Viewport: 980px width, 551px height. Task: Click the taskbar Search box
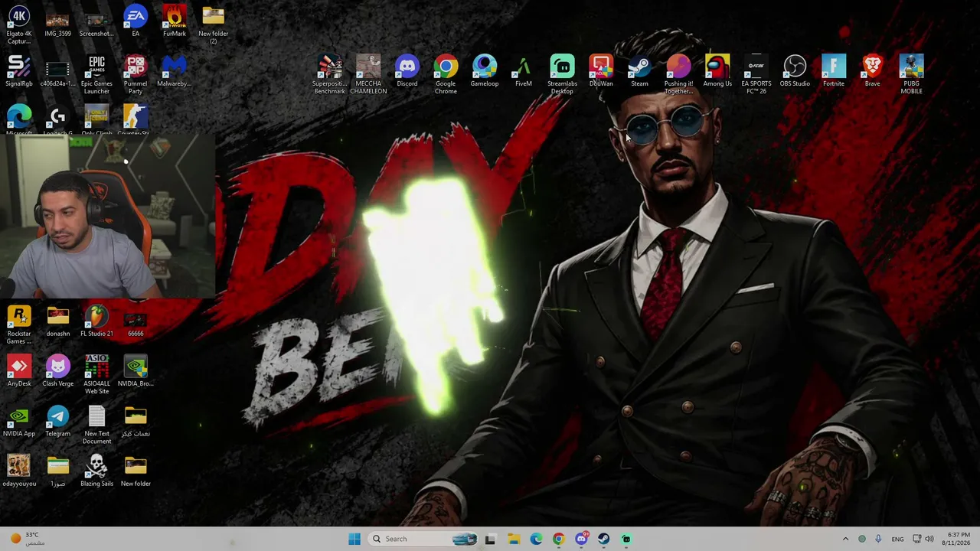coord(424,539)
